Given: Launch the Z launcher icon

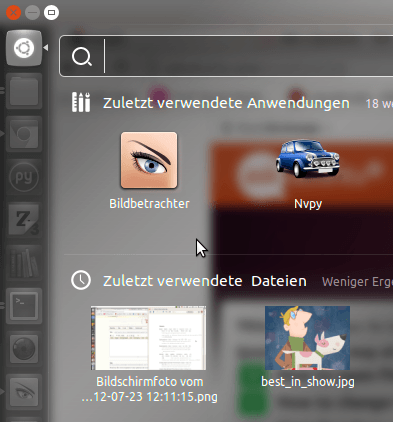Looking at the screenshot, I should point(24,220).
